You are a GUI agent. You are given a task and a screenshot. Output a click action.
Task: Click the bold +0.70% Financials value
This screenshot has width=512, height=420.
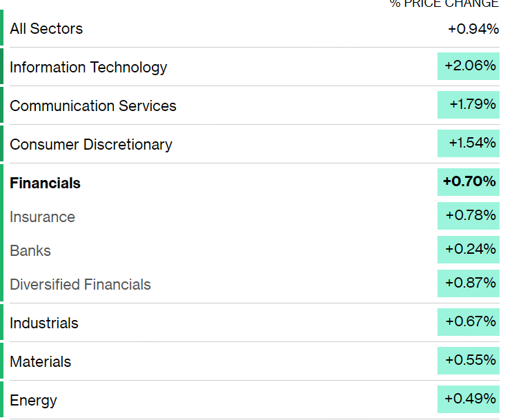[469, 182]
